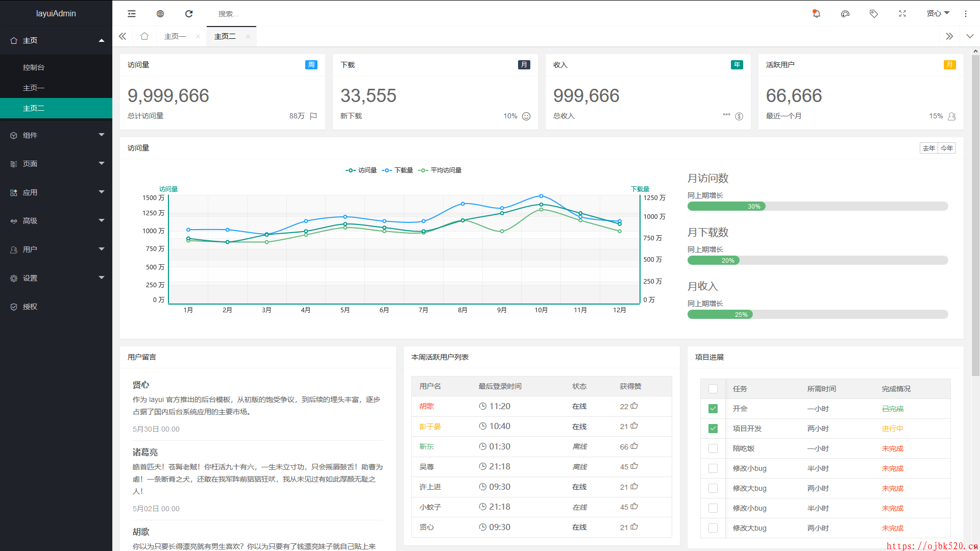Select 主页二 in sidebar
This screenshot has height=551, width=980.
(56, 108)
